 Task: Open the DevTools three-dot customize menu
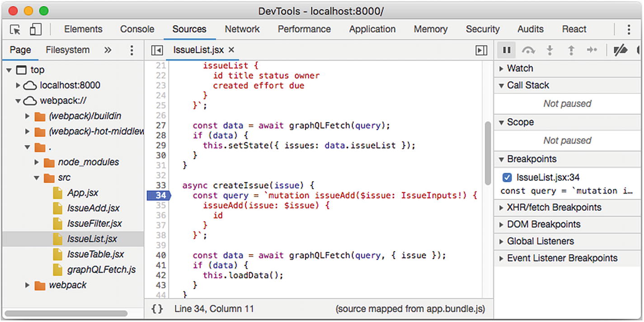(x=629, y=29)
